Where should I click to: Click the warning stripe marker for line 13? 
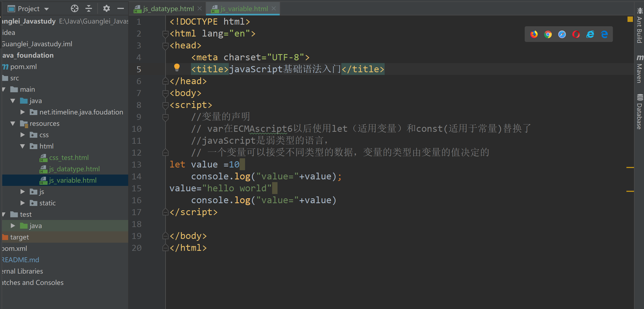[630, 167]
